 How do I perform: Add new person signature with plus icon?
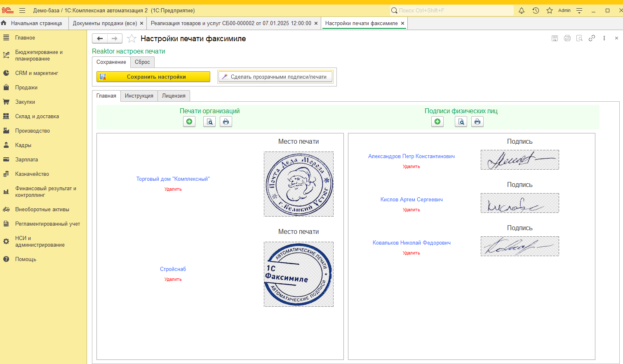[437, 122]
